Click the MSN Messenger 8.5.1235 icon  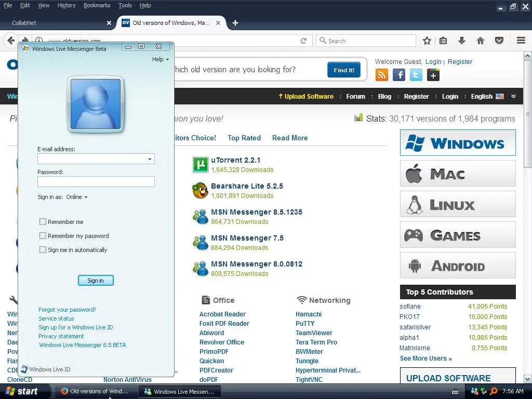[x=200, y=217]
